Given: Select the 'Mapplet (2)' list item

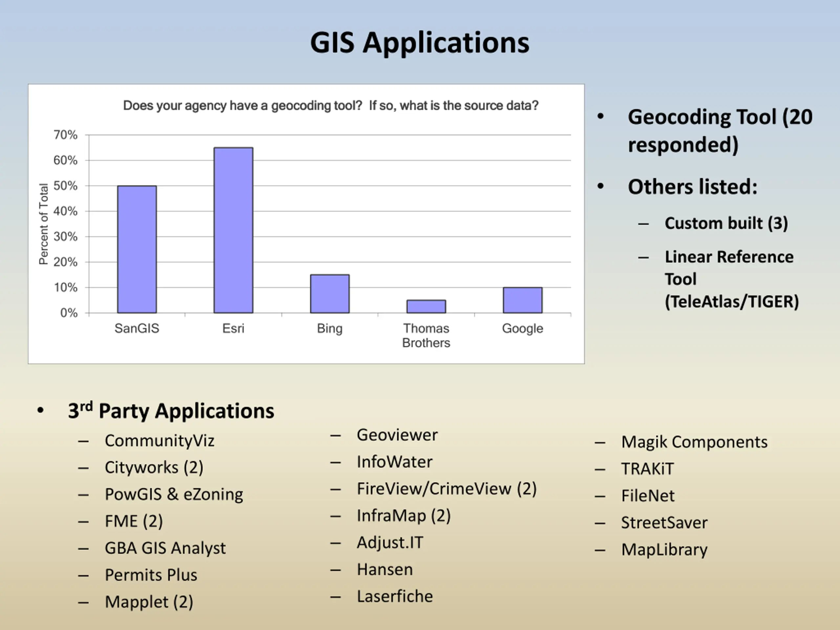Looking at the screenshot, I should (x=149, y=602).
